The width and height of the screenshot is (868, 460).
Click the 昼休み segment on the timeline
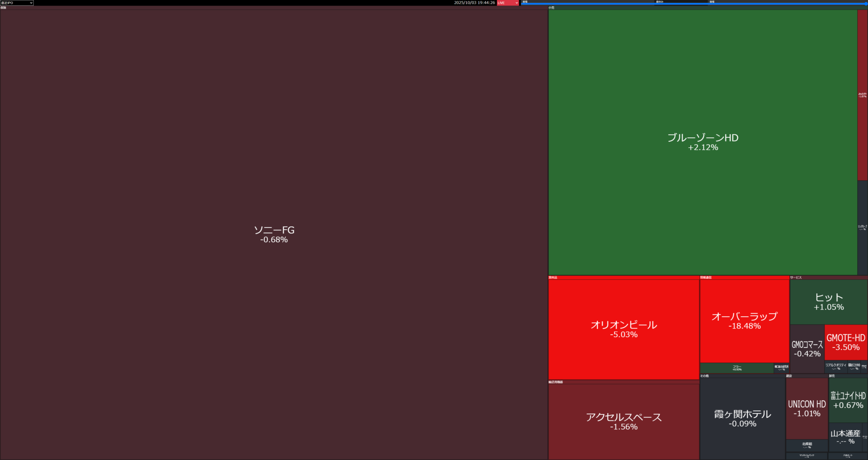pos(660,2)
